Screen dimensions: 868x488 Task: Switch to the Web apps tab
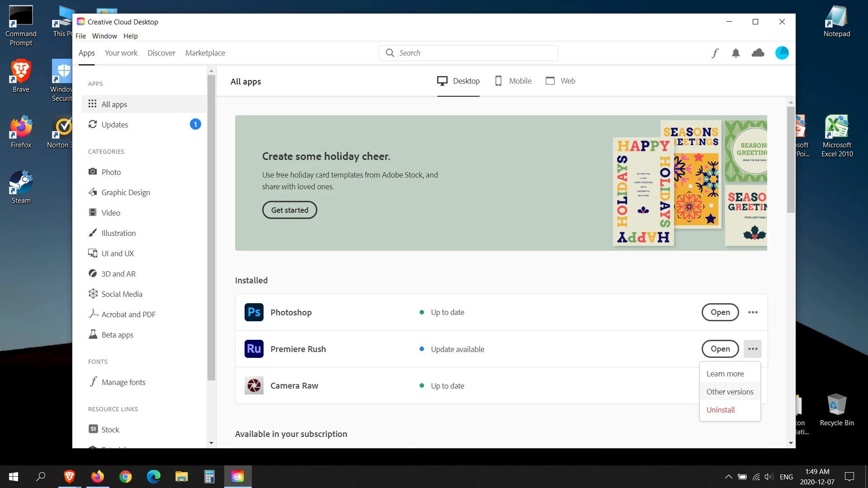coord(561,81)
